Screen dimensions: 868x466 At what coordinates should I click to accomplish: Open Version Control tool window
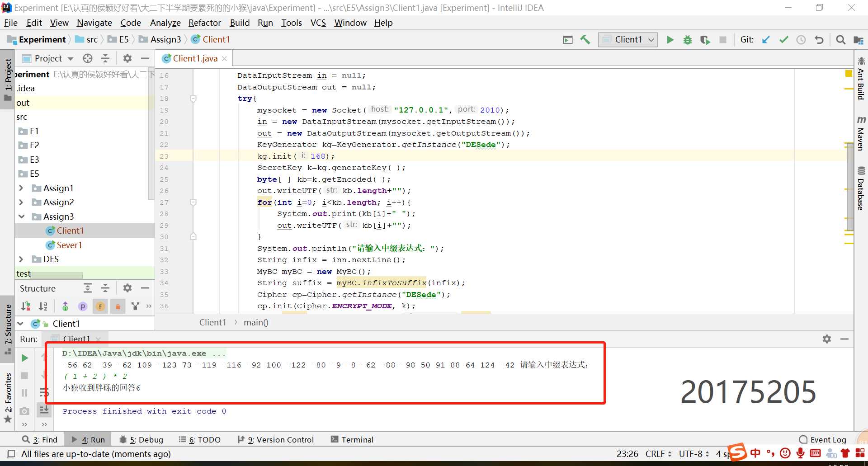[276, 439]
